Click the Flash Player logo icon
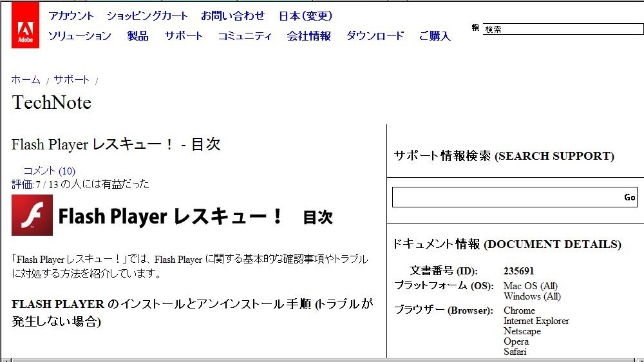 tap(32, 215)
